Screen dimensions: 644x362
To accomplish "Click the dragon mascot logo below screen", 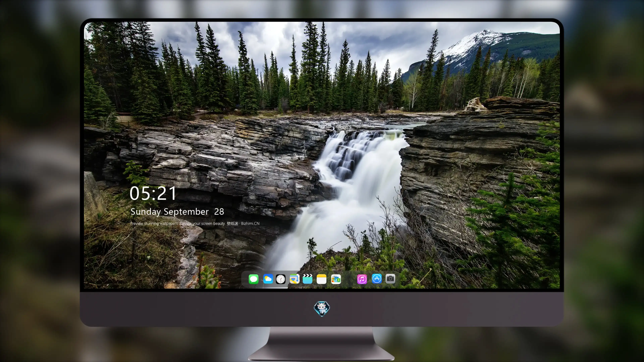I will point(322,309).
